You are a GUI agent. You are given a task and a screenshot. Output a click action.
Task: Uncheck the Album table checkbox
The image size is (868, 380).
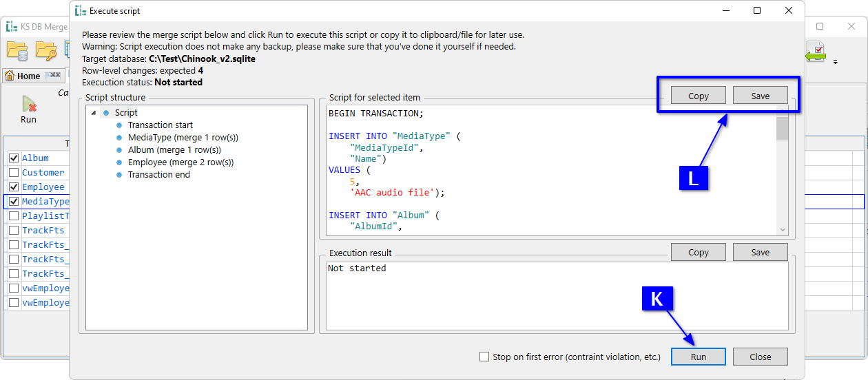point(13,158)
